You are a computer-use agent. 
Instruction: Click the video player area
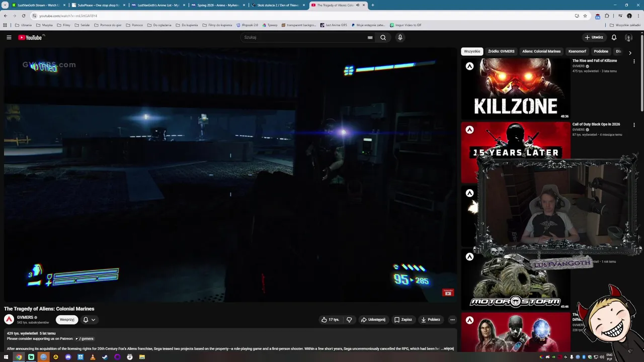click(x=229, y=174)
